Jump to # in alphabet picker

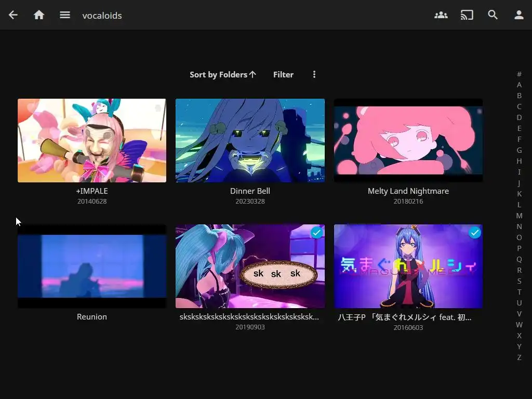point(519,74)
